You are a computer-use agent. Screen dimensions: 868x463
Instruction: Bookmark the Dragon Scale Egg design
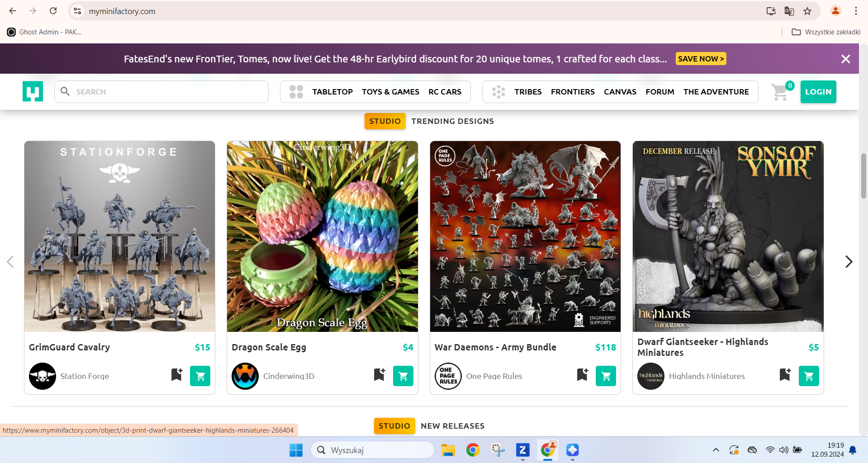pyautogui.click(x=379, y=374)
